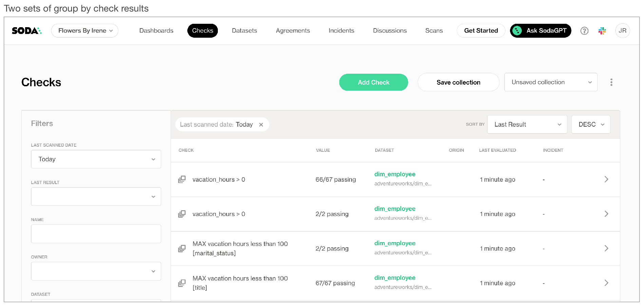Open the Unsaved collection dropdown
The image size is (644, 307).
pyautogui.click(x=550, y=82)
